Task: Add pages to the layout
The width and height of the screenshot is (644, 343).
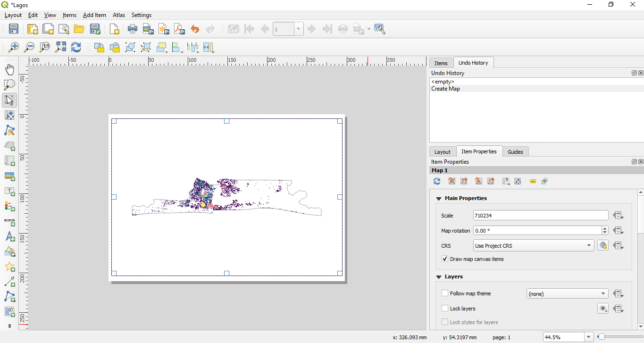Action: 114,29
